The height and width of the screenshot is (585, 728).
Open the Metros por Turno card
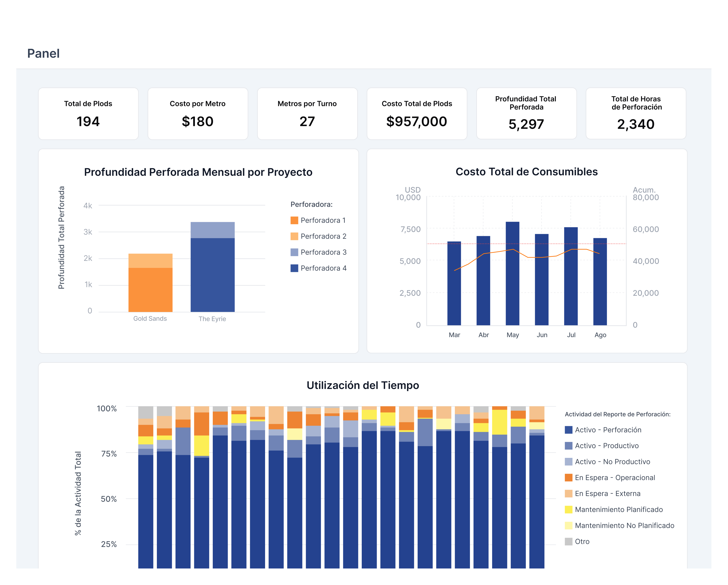click(x=307, y=114)
